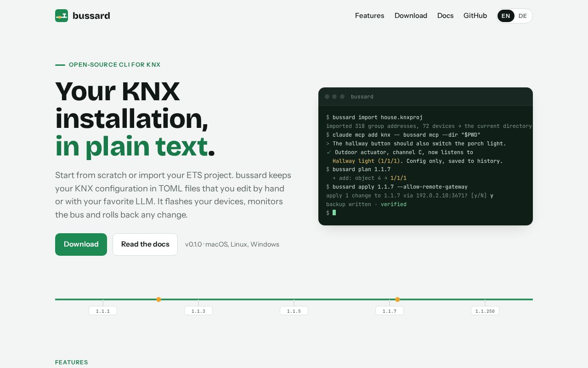Viewport: 588px width, 368px height.
Task: Open the Download nav link
Action: (411, 16)
